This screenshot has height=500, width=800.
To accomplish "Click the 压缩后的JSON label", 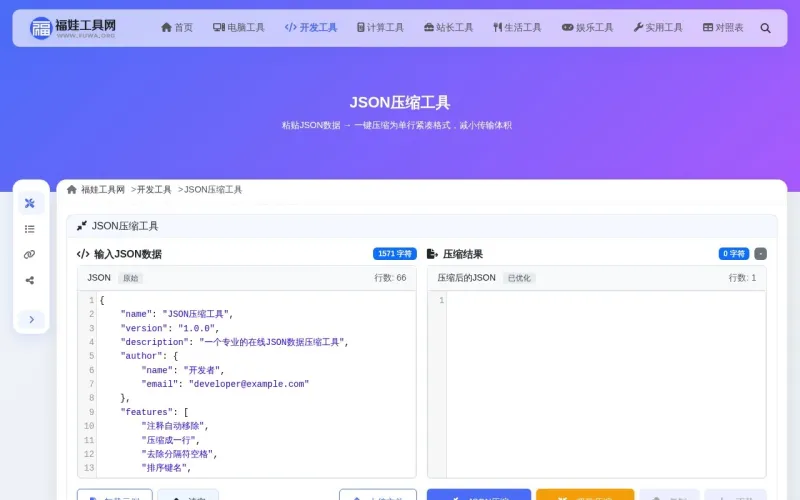I will (x=466, y=278).
